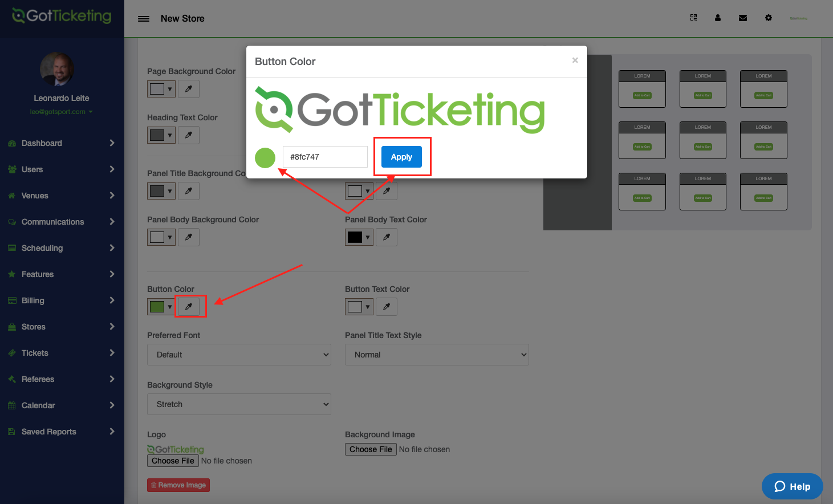Open Referees in the sidebar
Viewport: 833px width, 504px height.
(x=62, y=379)
